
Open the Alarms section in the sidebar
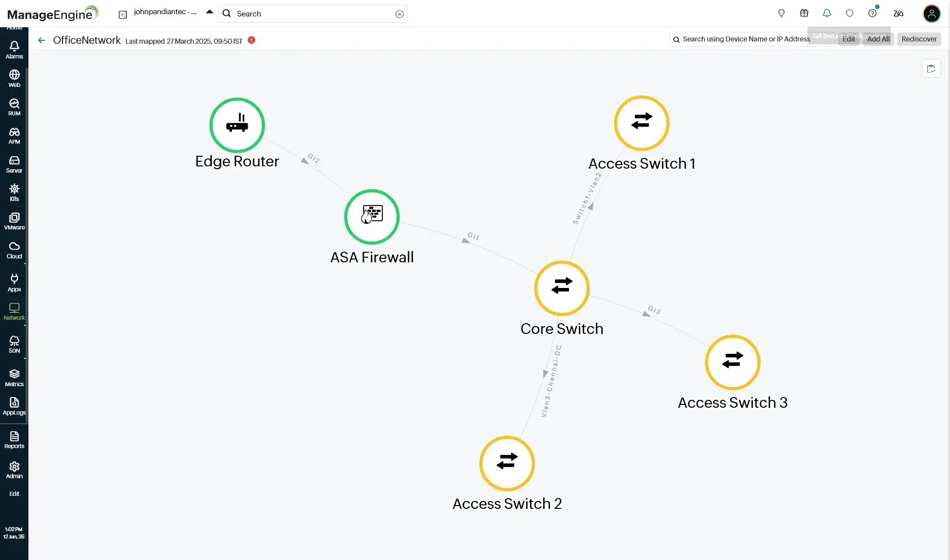[x=14, y=49]
